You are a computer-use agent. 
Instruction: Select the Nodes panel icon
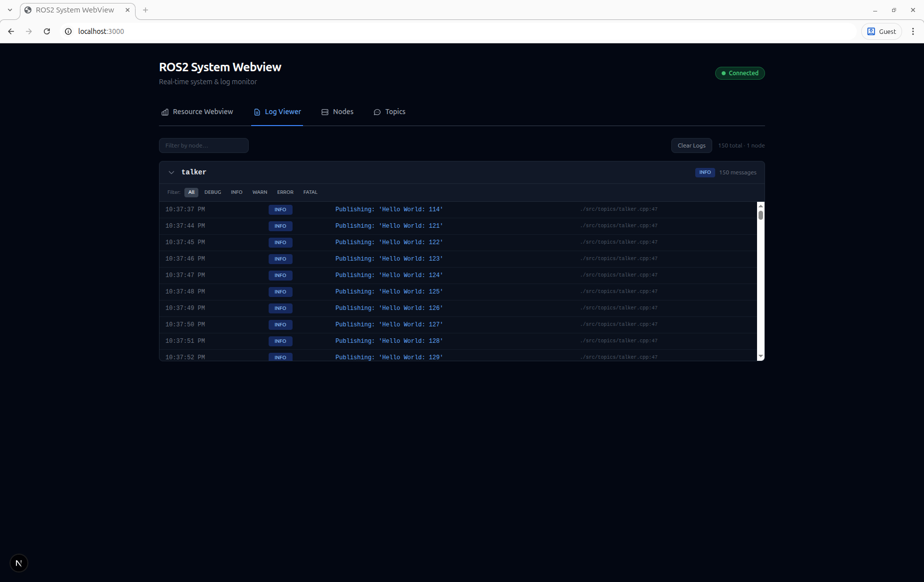point(325,112)
